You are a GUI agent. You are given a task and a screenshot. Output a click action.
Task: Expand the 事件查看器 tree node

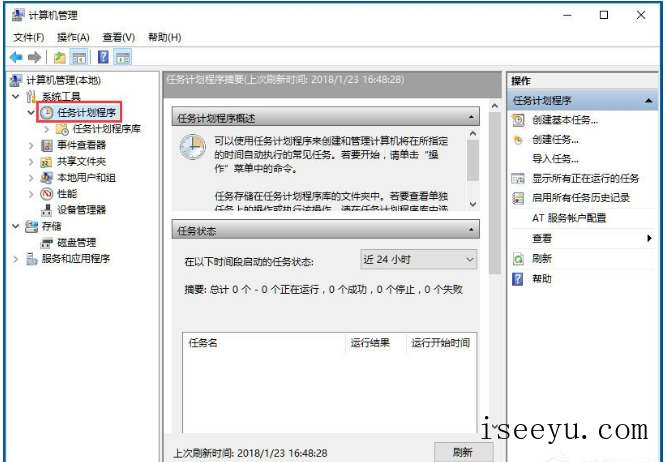pyautogui.click(x=31, y=145)
